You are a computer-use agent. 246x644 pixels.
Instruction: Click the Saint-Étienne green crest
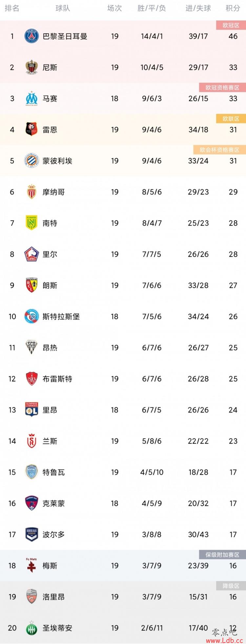point(31,628)
